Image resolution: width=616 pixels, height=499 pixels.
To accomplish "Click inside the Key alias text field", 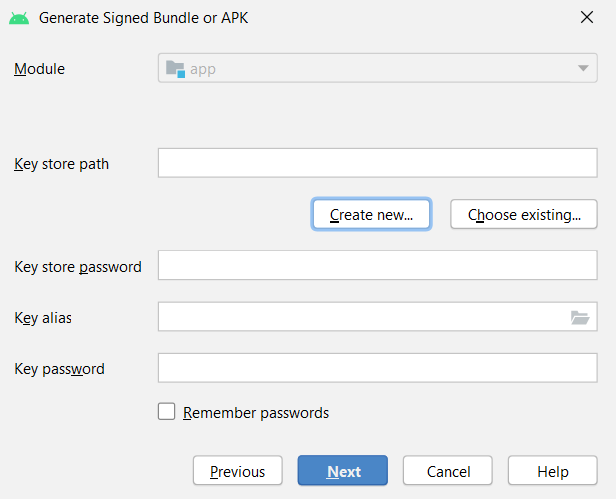I will [360, 317].
